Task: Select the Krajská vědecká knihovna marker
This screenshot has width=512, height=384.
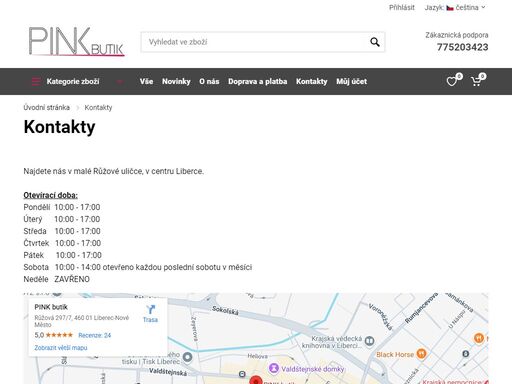Action: tap(369, 341)
